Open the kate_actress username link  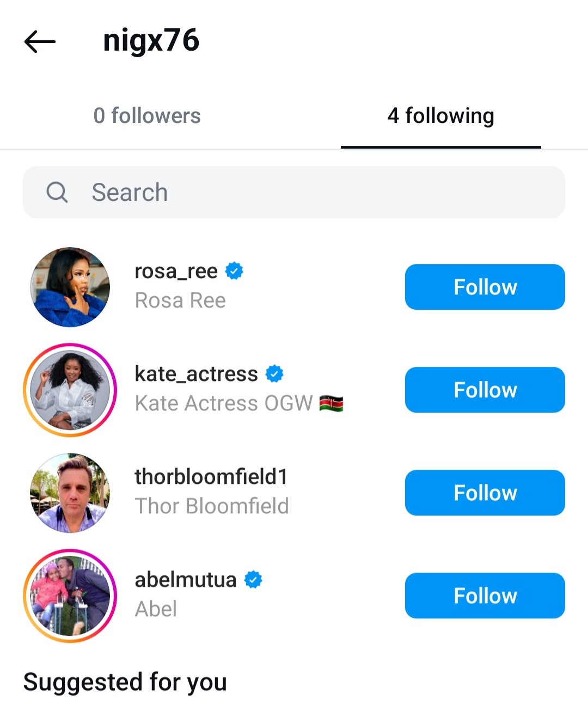[196, 374]
